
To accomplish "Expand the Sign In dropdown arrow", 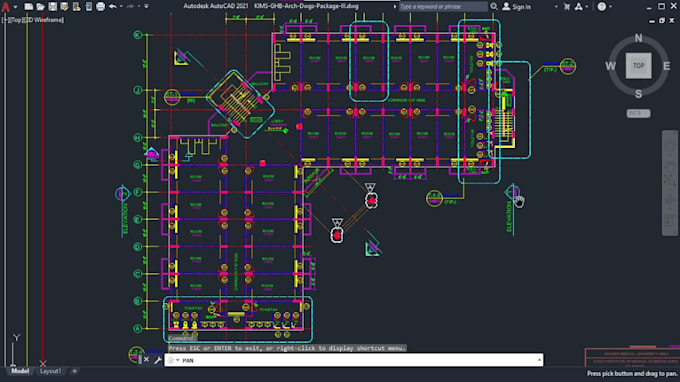I will [x=556, y=7].
